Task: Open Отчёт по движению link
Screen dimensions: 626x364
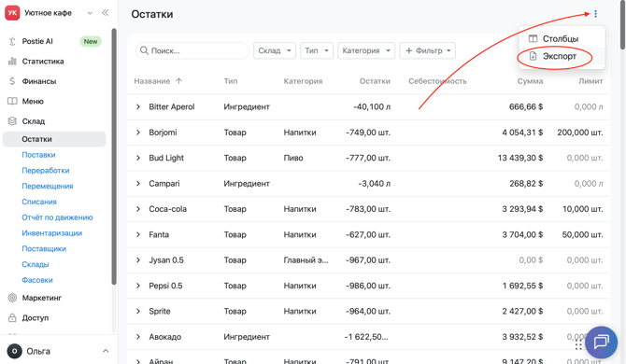Action: click(x=57, y=217)
